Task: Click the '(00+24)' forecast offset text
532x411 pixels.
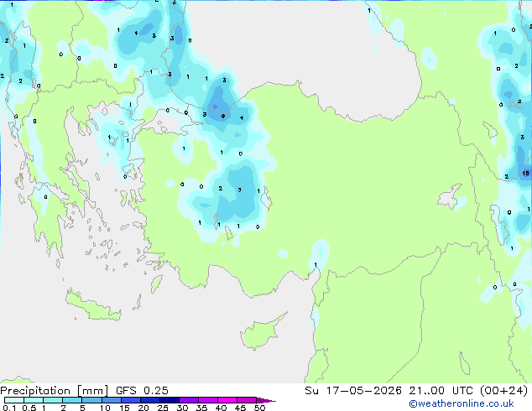Action: [x=504, y=391]
